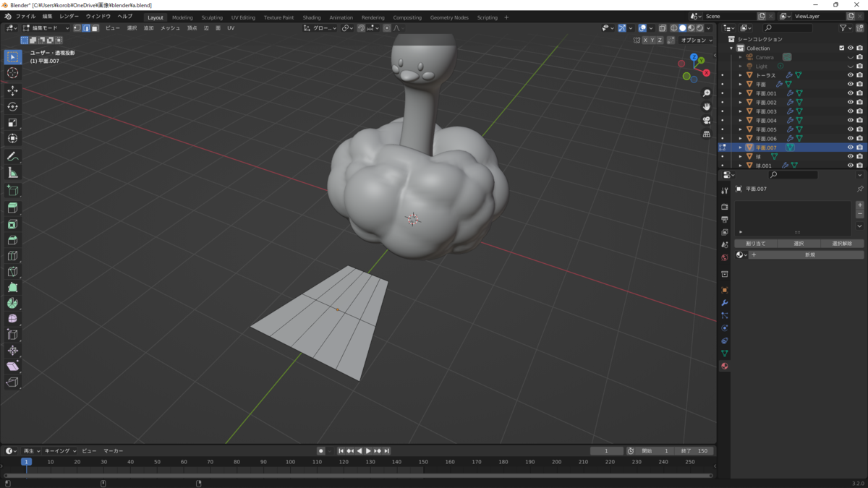This screenshot has height=488, width=868.
Task: Switch perspective/orthographic grid icon
Action: [707, 134]
